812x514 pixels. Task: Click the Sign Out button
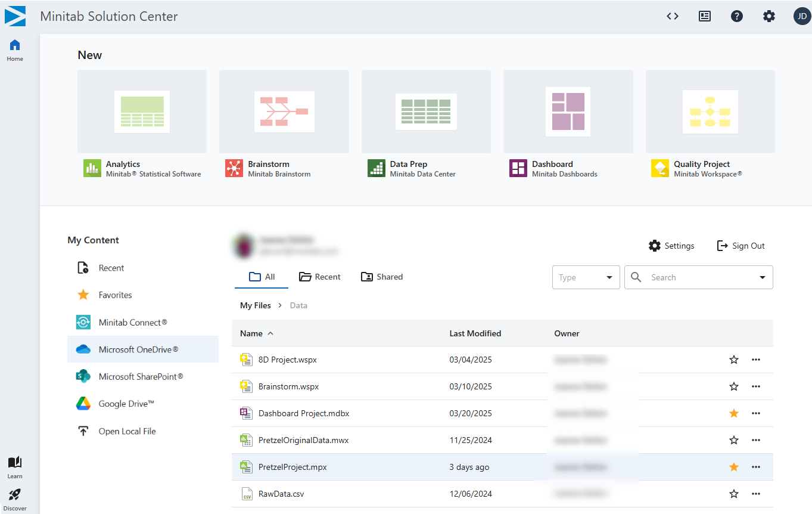(x=741, y=246)
